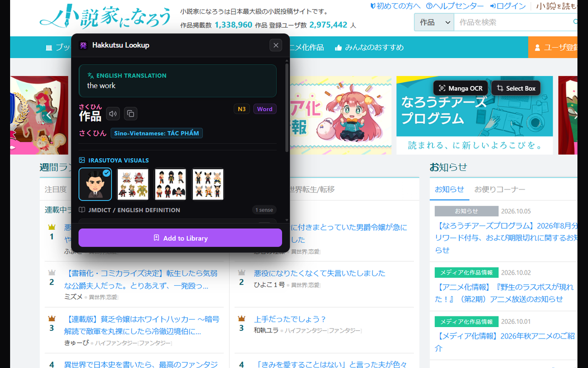Click the ログイン login link
588x368 pixels.
point(508,6)
